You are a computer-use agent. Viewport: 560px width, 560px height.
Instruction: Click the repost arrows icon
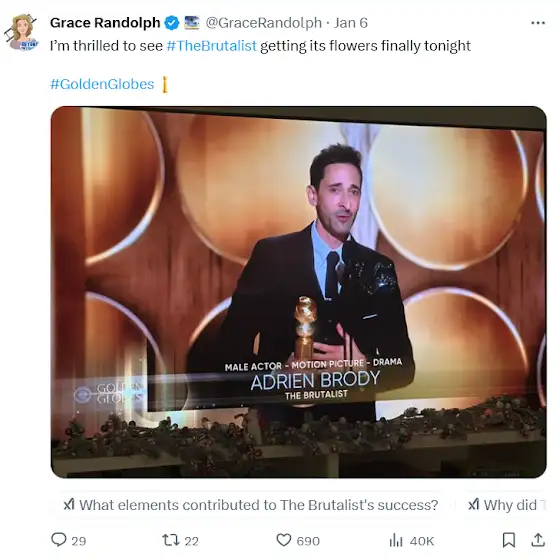171,540
